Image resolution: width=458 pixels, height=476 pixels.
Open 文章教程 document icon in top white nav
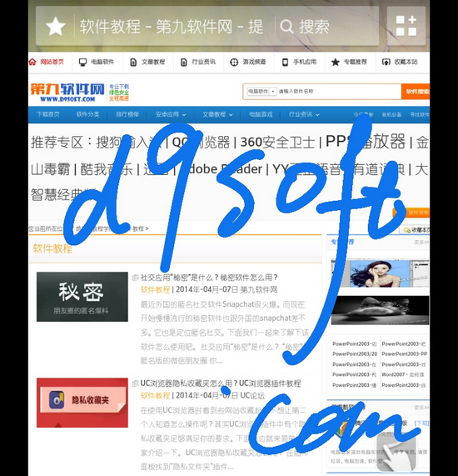pos(147,62)
